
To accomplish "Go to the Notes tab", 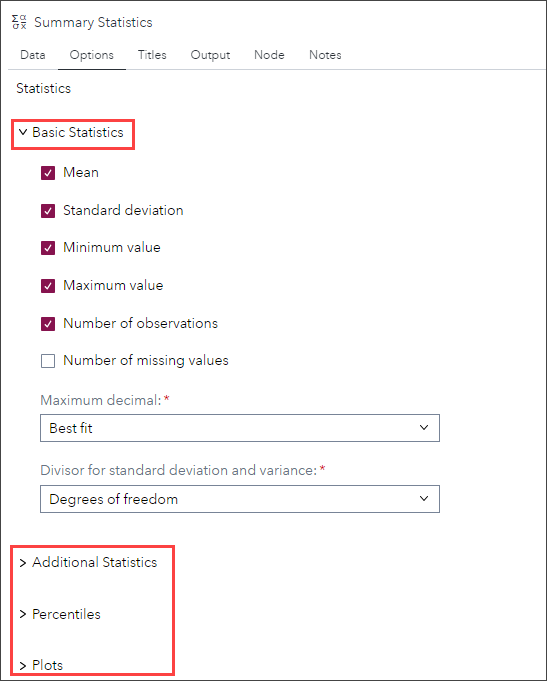I will (325, 55).
